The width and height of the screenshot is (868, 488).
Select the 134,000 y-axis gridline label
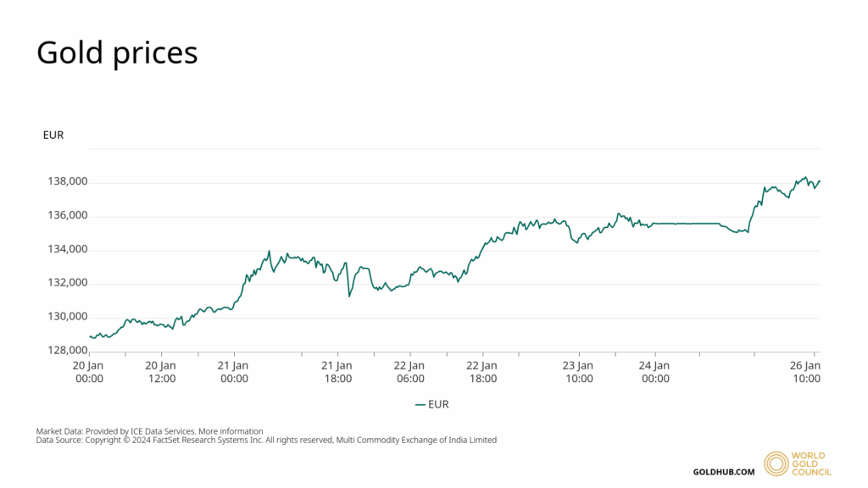pos(66,249)
